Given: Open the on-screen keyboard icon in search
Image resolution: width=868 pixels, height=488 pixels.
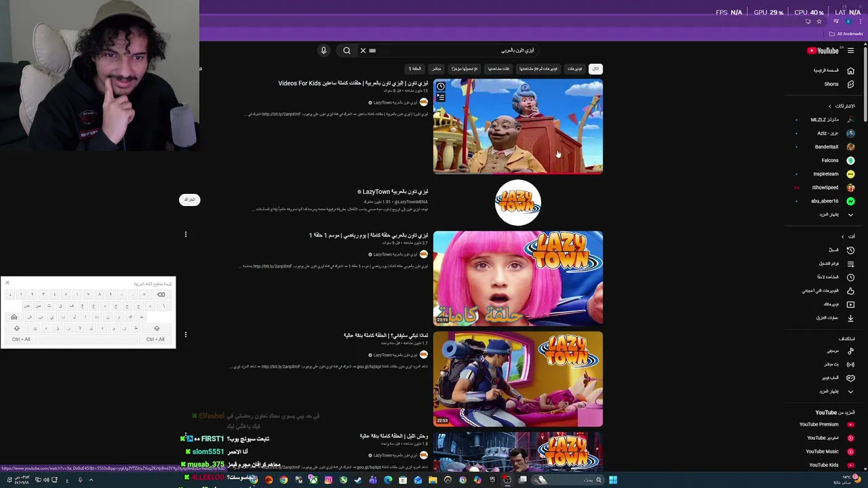Looking at the screenshot, I should pos(372,50).
